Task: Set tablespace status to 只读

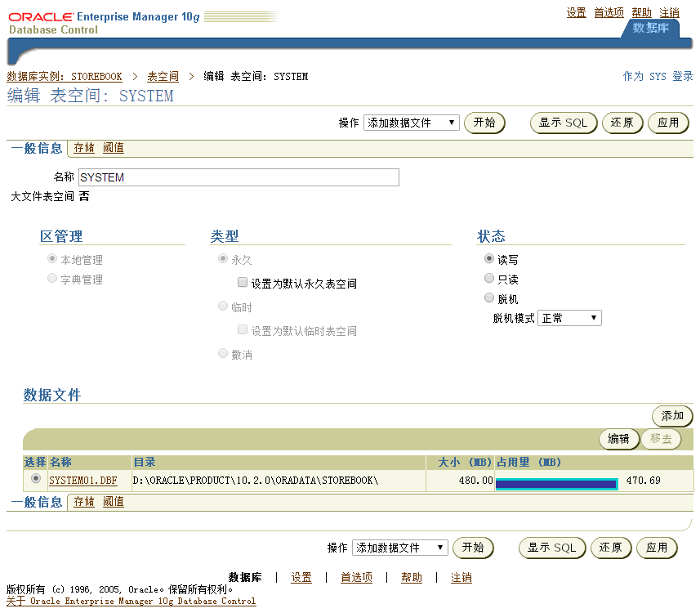Action: 488,277
